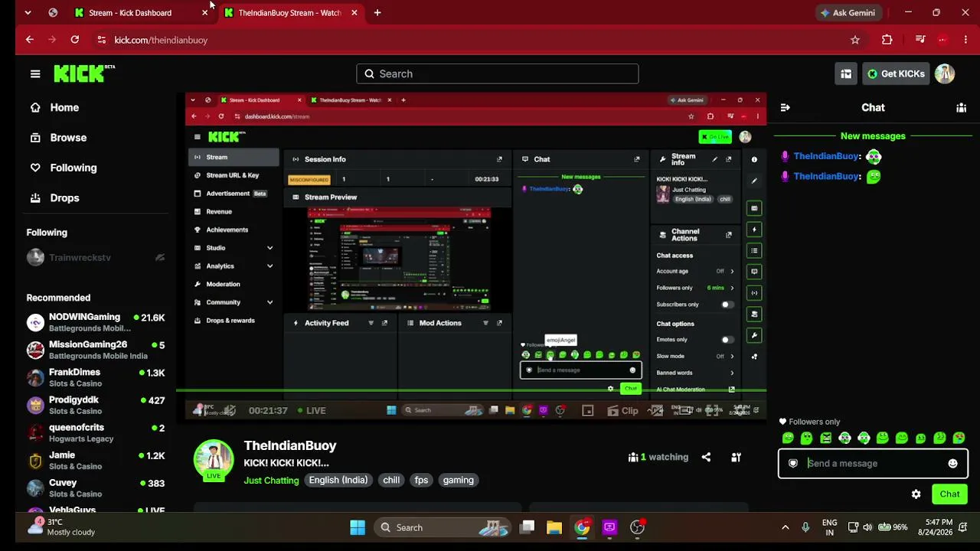Send message with green Chat button
The width and height of the screenshot is (980, 551).
coord(949,494)
